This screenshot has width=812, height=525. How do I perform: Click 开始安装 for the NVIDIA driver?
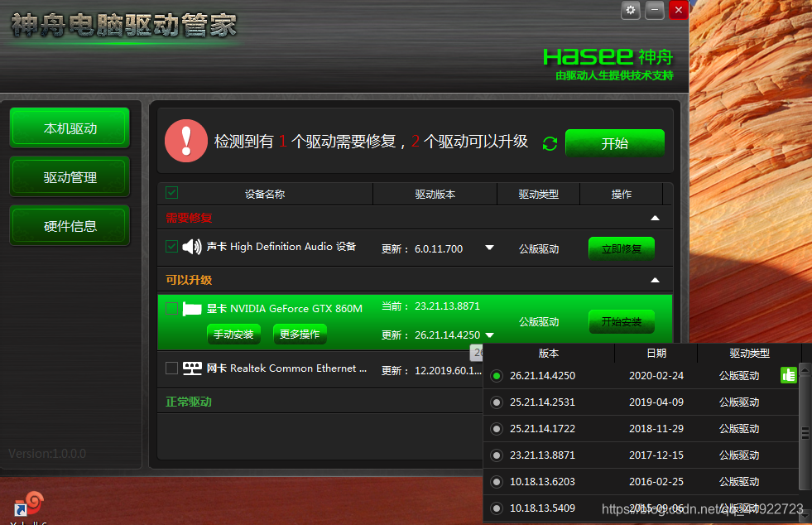coord(622,322)
